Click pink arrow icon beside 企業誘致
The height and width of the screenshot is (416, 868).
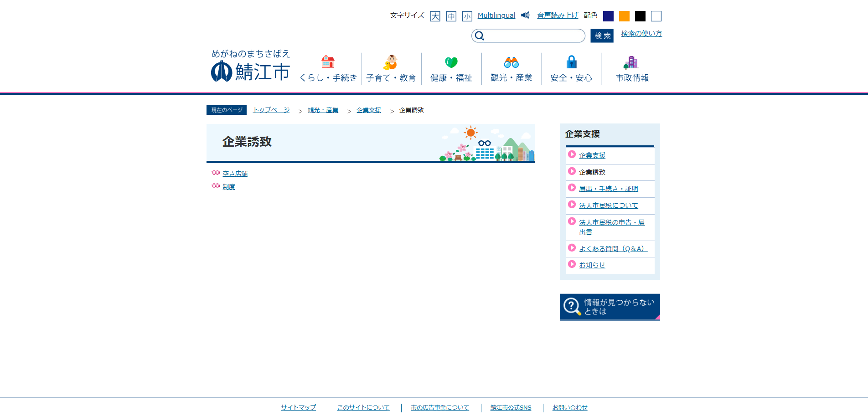coord(572,171)
